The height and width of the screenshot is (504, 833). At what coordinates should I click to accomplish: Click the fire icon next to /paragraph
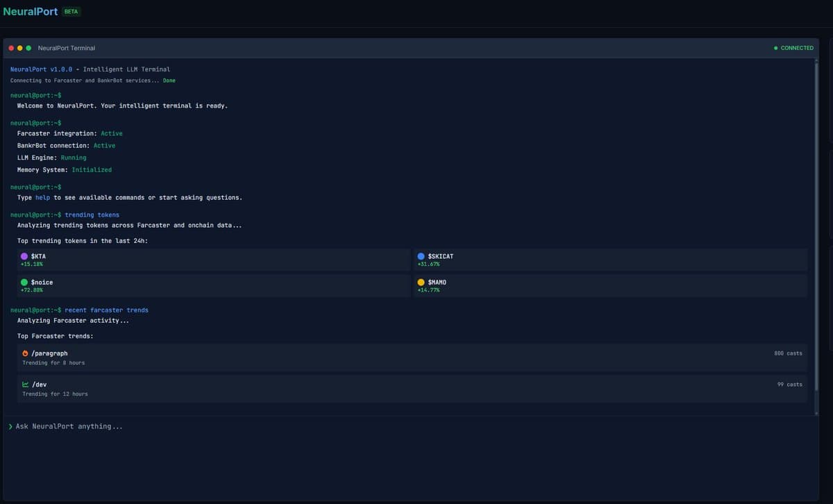point(26,353)
